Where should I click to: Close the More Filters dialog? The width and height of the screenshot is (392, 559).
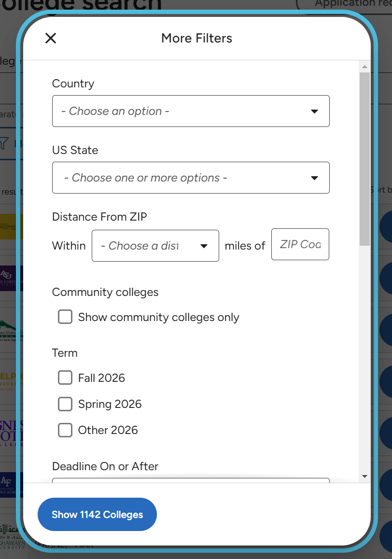(51, 38)
